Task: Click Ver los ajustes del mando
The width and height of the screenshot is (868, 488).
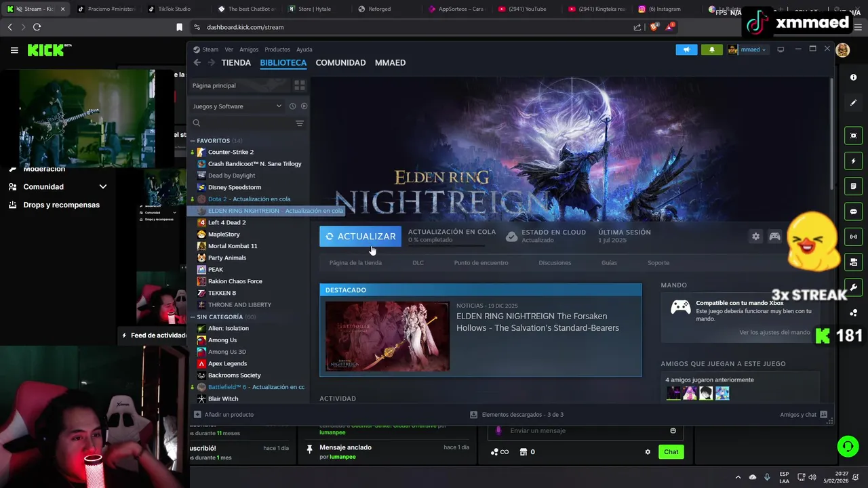Action: (774, 332)
